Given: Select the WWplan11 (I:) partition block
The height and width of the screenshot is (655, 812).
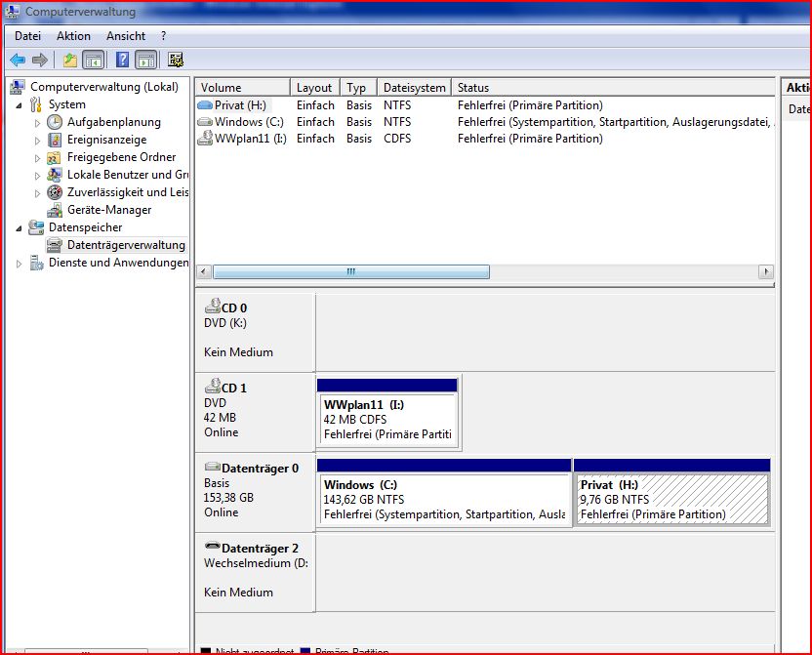Looking at the screenshot, I should point(387,412).
